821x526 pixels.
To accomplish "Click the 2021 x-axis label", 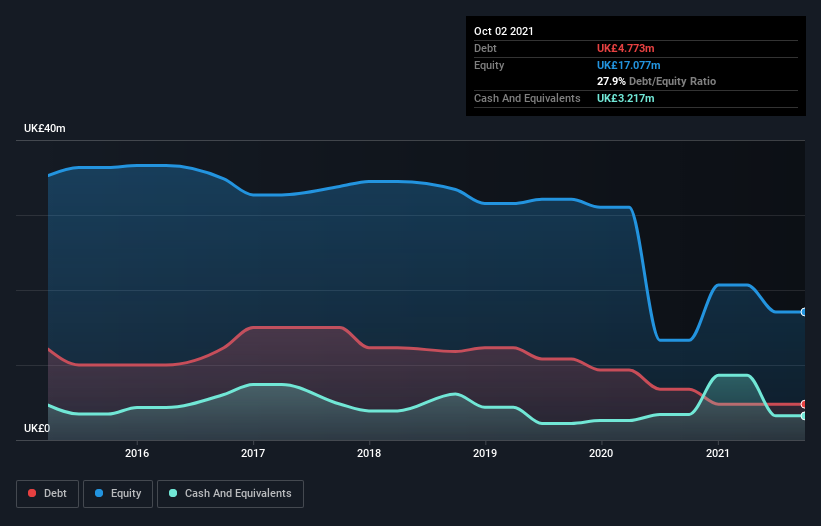I will coord(717,453).
